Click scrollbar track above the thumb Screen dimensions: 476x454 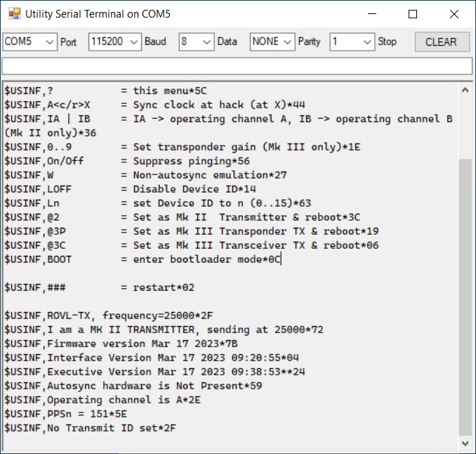[x=465, y=127]
